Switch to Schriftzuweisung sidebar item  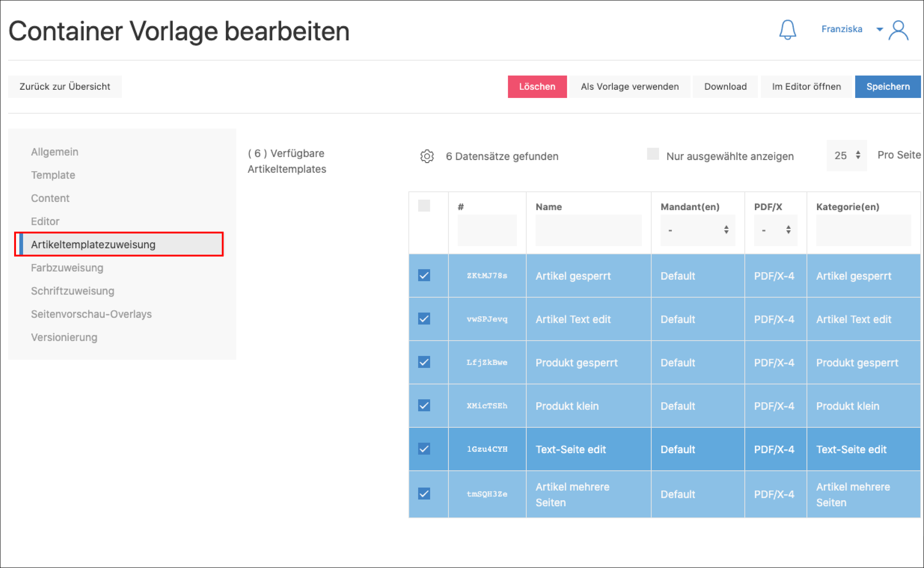point(73,291)
